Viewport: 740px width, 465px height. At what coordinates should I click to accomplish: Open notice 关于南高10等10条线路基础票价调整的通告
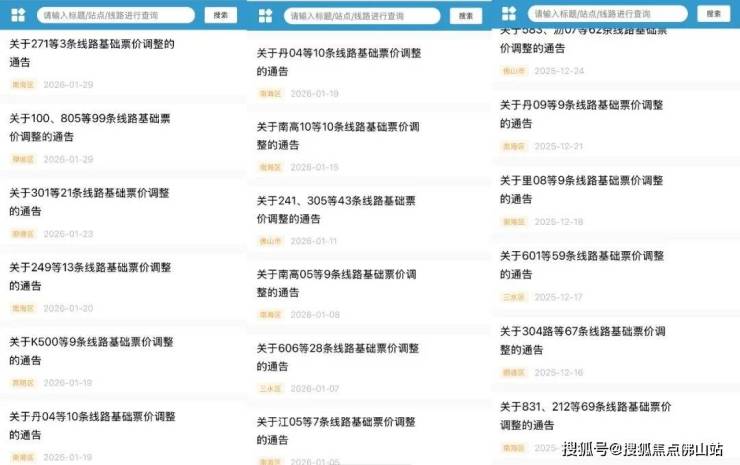tap(338, 136)
